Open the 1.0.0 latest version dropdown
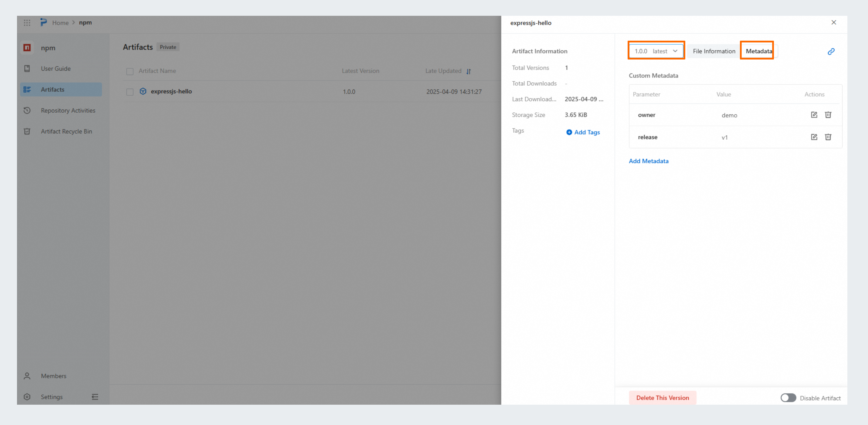The height and width of the screenshot is (425, 868). (x=656, y=51)
